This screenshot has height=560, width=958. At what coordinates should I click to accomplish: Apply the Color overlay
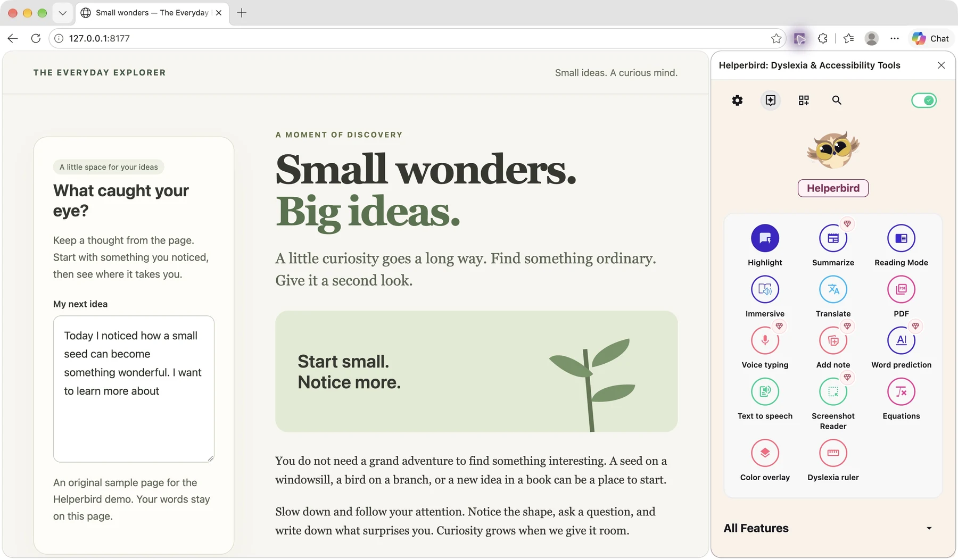pyautogui.click(x=765, y=453)
